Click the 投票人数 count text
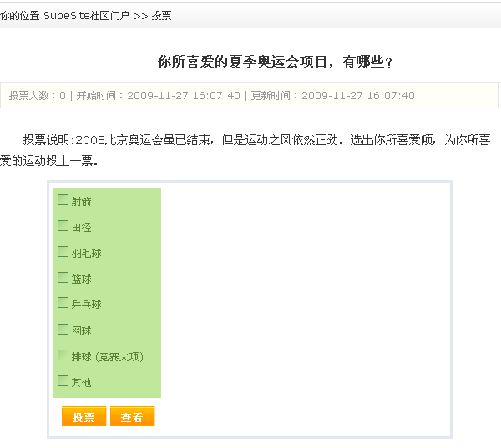Screen dimensions: 501x448 coord(37,96)
